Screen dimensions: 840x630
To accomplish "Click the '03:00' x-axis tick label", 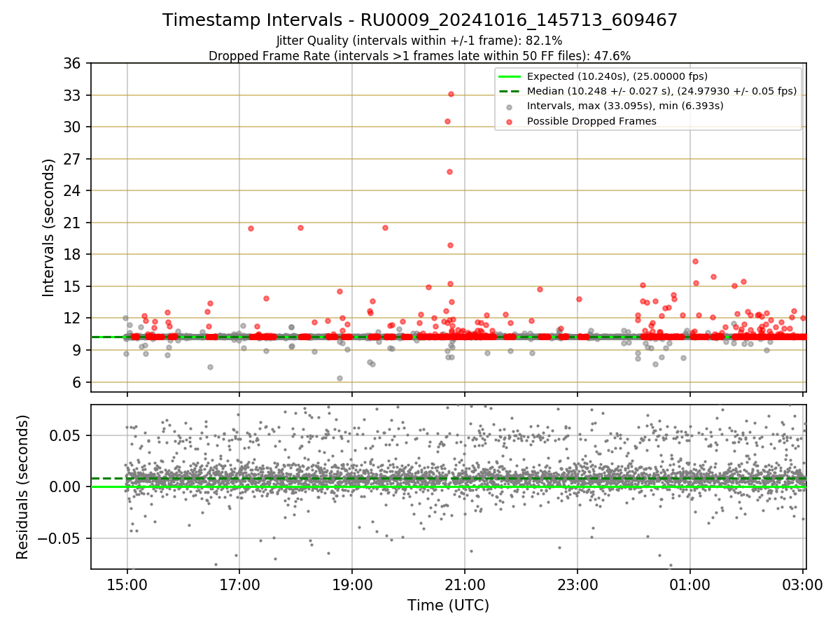I will click(802, 584).
